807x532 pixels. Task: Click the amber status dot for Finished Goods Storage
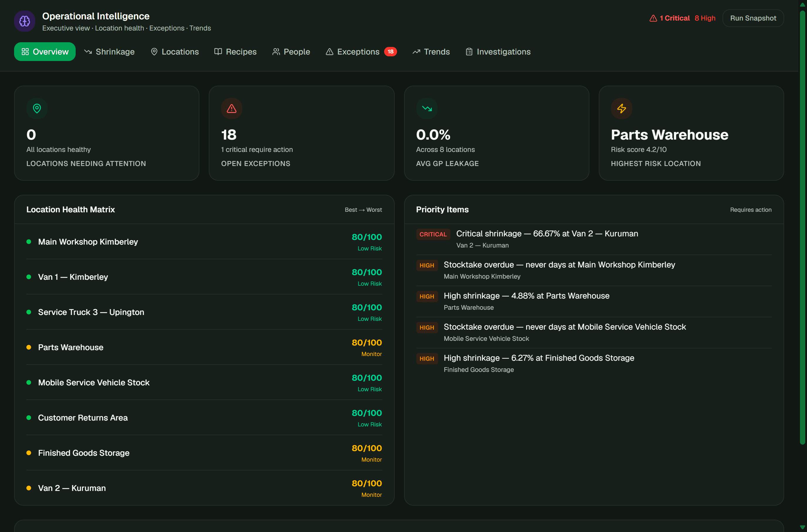(29, 453)
